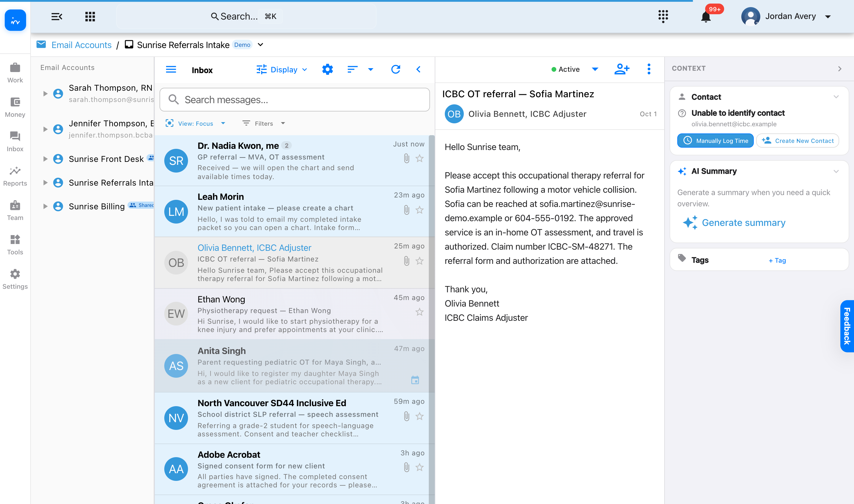Star the Ethan Wong message
This screenshot has height=504, width=854.
click(420, 312)
